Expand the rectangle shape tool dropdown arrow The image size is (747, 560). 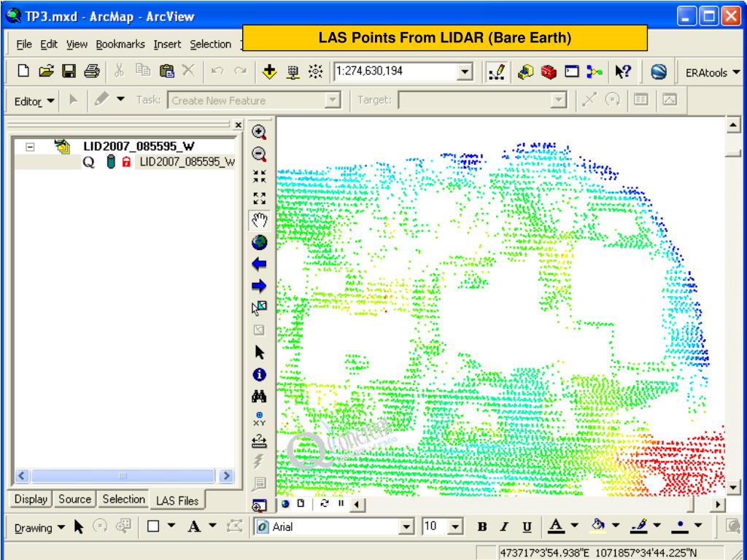(x=171, y=526)
